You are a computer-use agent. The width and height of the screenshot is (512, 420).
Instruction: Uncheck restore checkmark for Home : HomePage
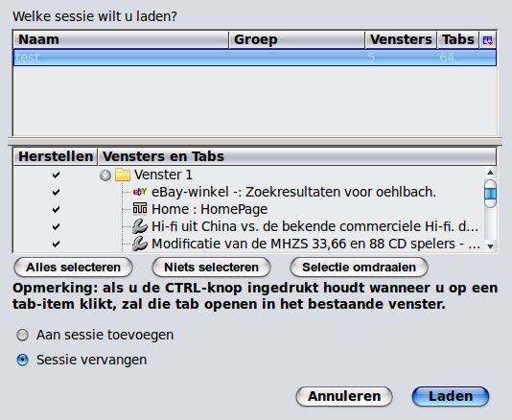[56, 209]
